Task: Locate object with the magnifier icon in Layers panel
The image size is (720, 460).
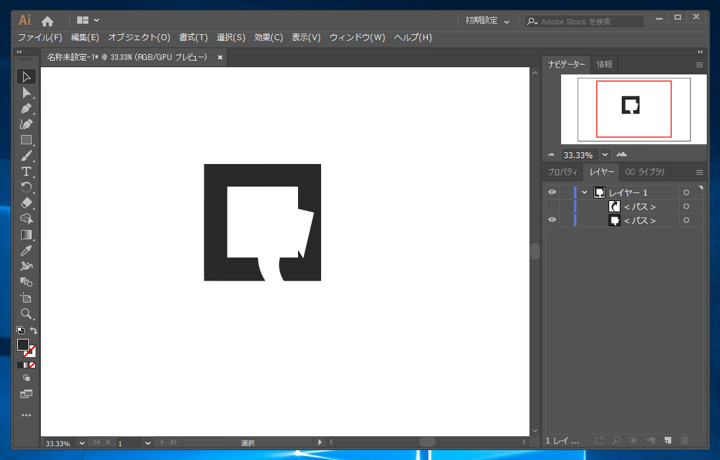Action: click(x=616, y=441)
